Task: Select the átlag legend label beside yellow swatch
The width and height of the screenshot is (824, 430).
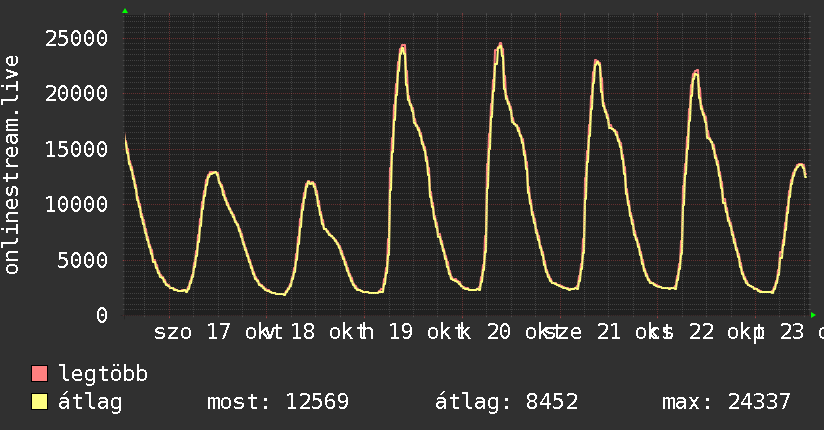Action: click(90, 402)
